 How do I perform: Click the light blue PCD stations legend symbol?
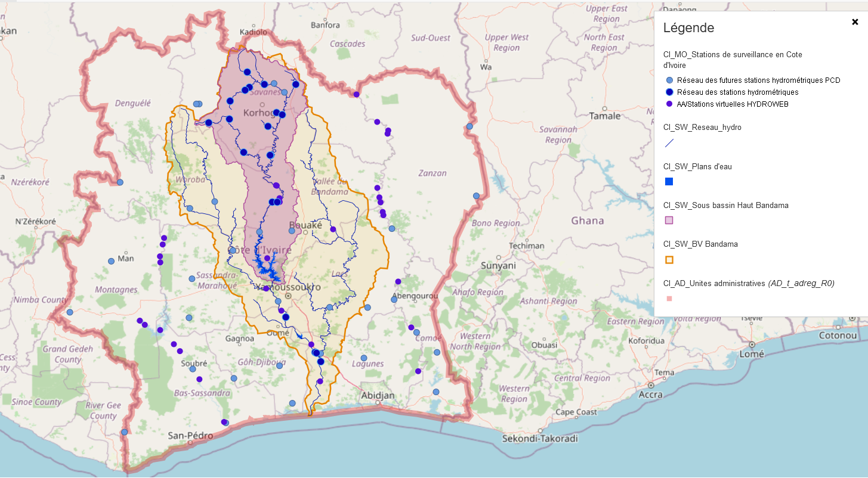pos(669,80)
